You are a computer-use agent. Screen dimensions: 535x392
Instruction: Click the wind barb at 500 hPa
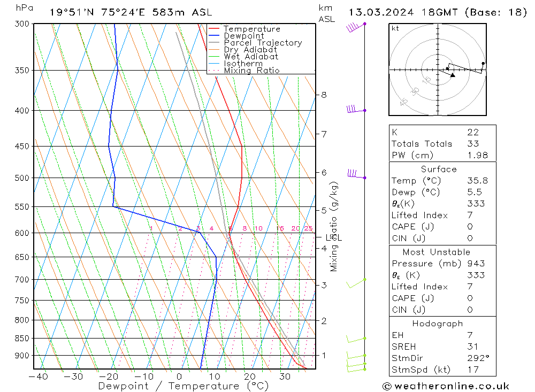356,174
